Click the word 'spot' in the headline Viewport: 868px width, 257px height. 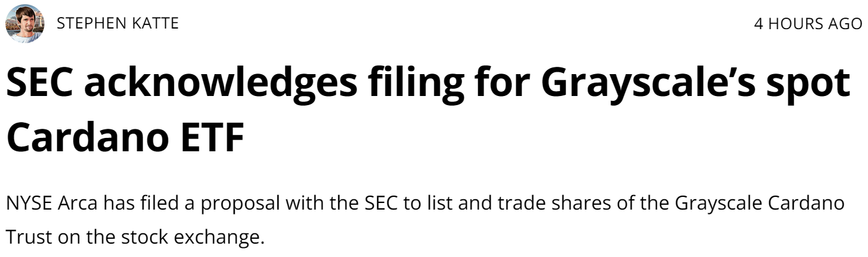(x=813, y=85)
